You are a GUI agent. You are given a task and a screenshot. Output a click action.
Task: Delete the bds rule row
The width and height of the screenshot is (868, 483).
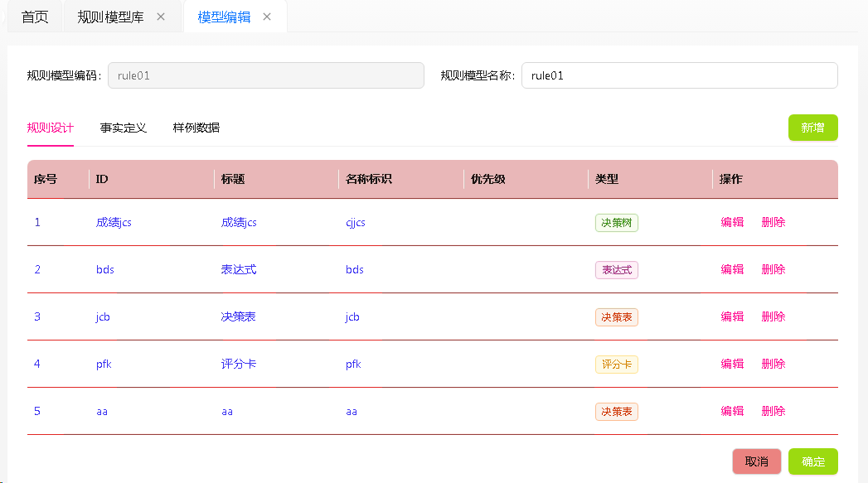click(x=773, y=269)
